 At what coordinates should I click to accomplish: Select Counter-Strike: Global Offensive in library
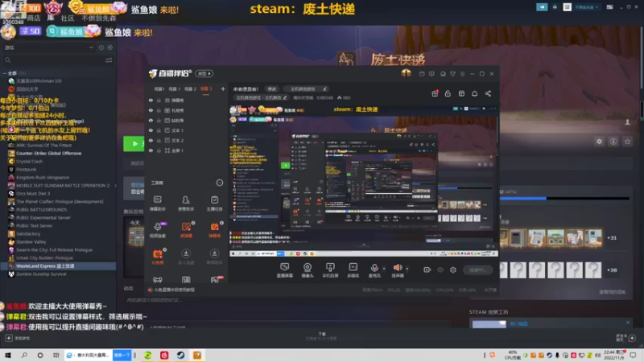(x=49, y=153)
